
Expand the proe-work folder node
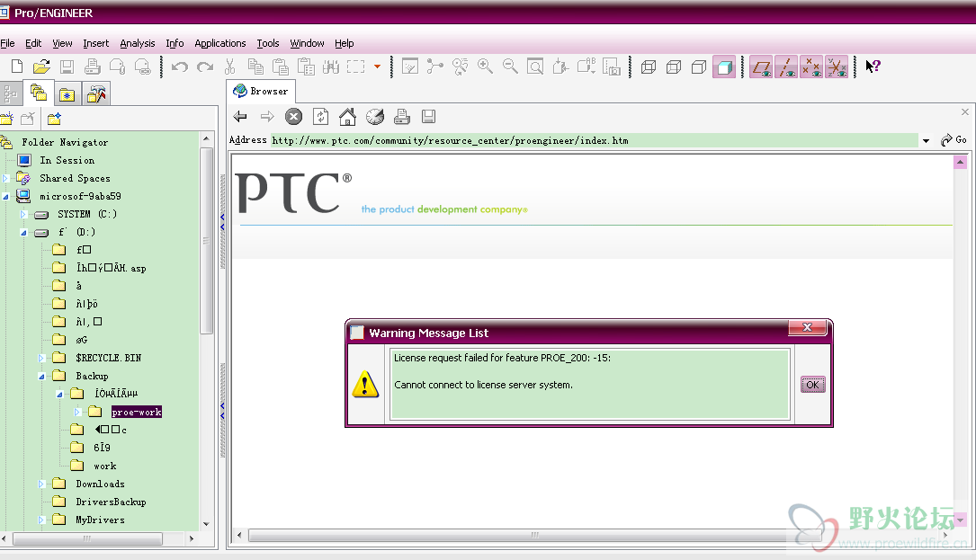[x=77, y=412]
